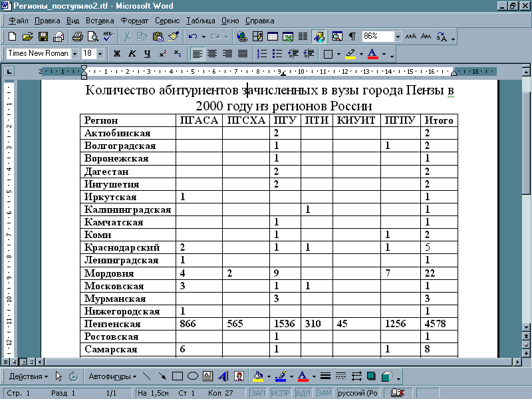Screen dimensions: 532x399
Task: Click the vertical scrollbar down arrow
Action: tap(526, 327)
